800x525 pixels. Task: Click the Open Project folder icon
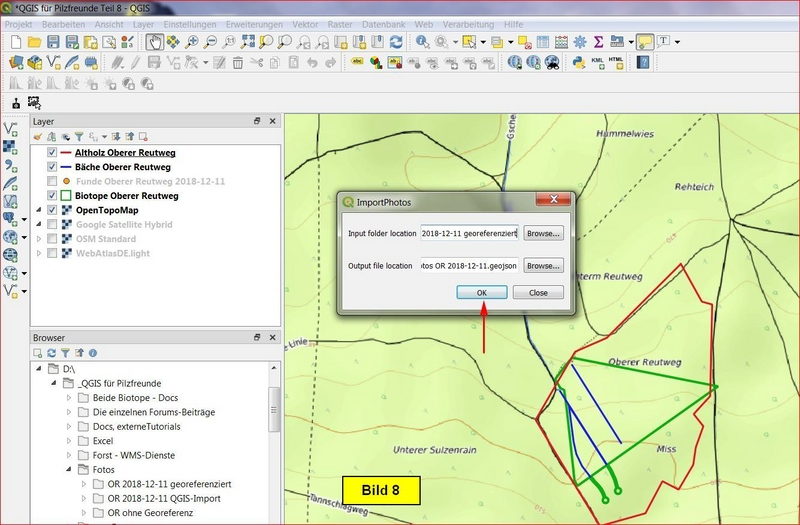click(34, 42)
